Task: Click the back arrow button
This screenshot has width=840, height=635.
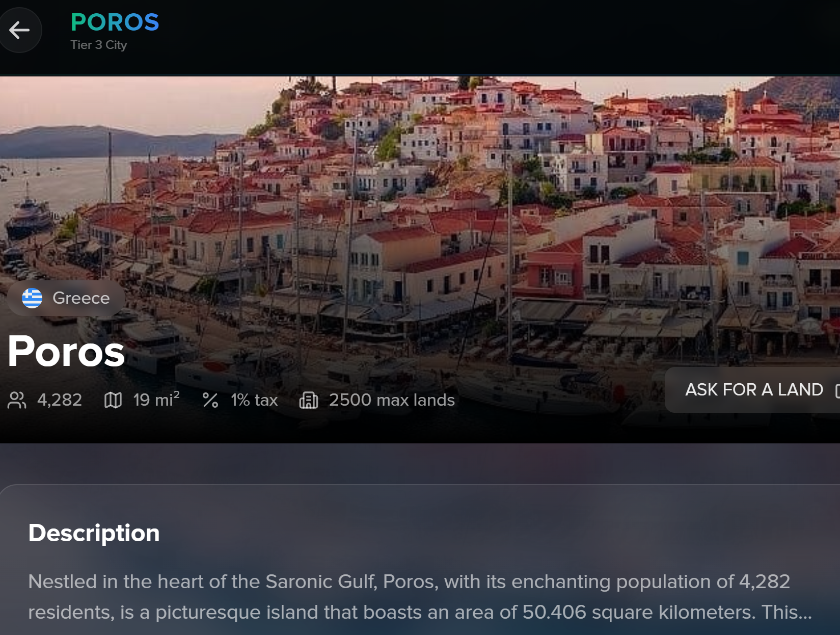Action: coord(19,30)
